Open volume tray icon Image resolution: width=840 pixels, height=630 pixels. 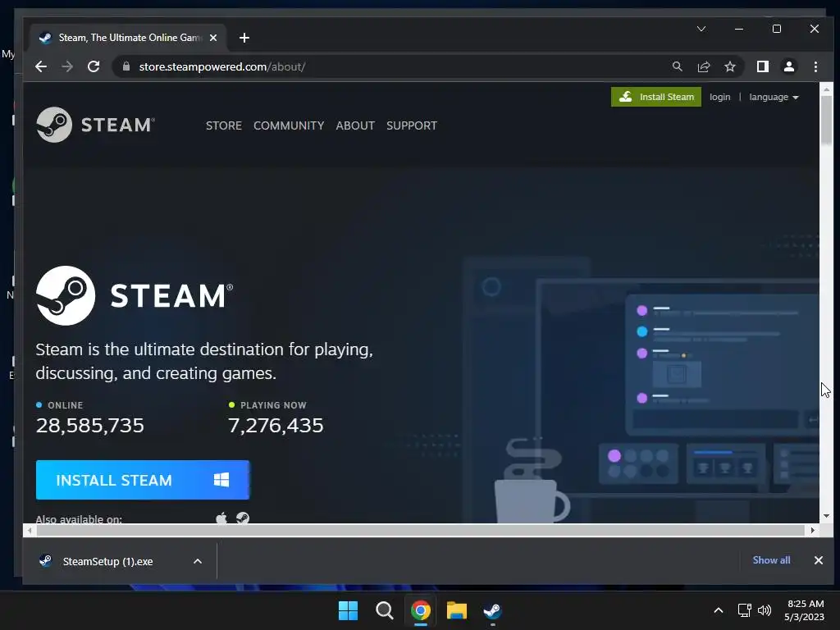[x=765, y=610]
